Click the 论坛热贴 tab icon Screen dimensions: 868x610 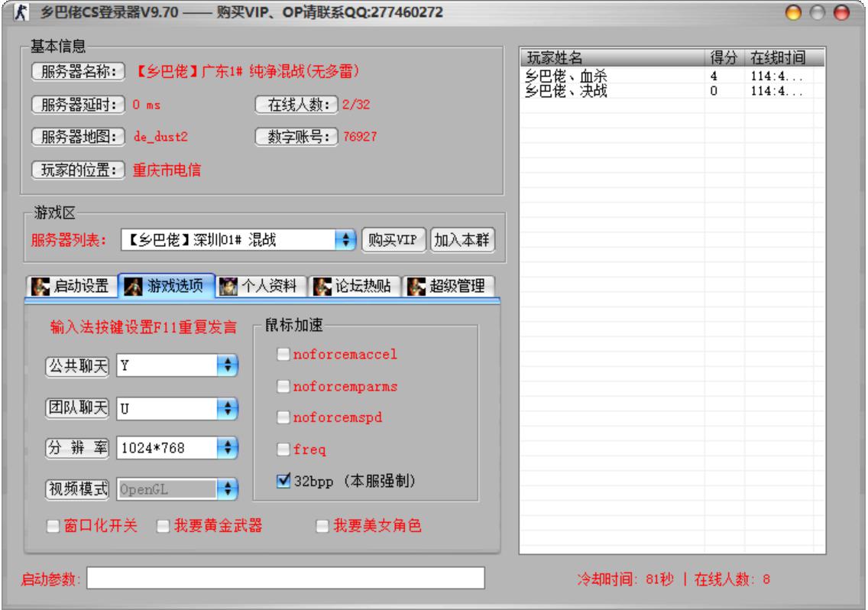click(322, 287)
